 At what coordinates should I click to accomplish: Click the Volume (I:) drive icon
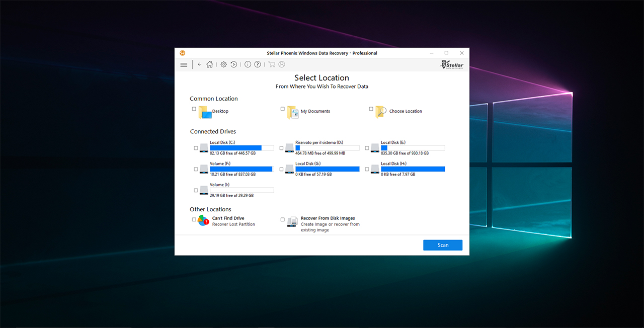(204, 190)
